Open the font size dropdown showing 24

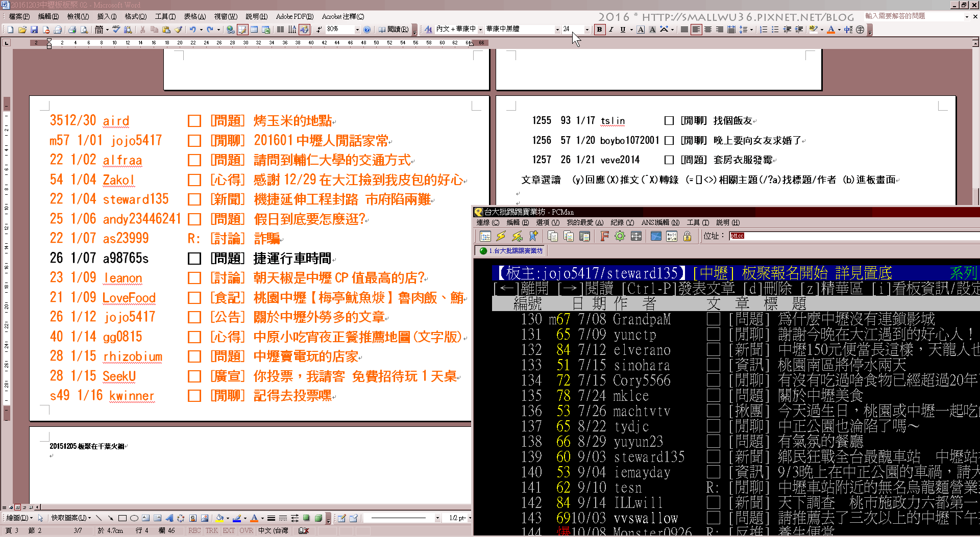click(586, 30)
